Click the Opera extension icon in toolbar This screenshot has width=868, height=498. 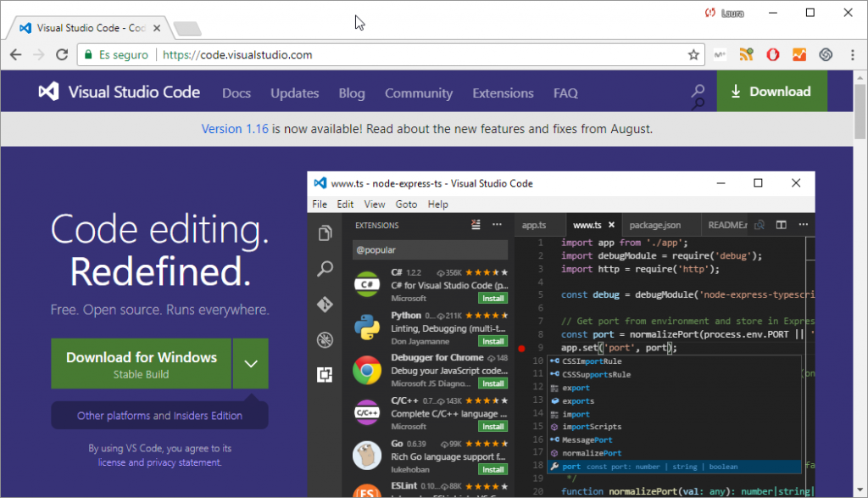point(773,55)
